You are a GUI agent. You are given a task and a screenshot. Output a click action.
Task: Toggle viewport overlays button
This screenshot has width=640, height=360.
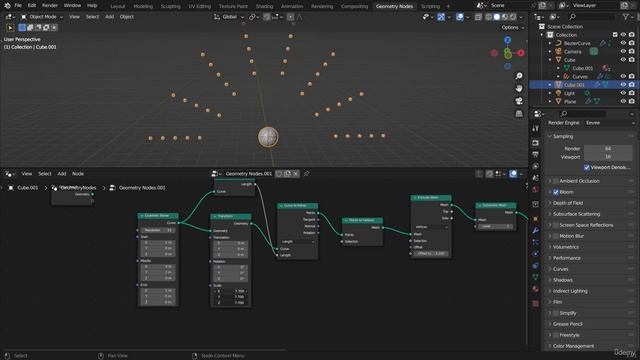point(460,17)
